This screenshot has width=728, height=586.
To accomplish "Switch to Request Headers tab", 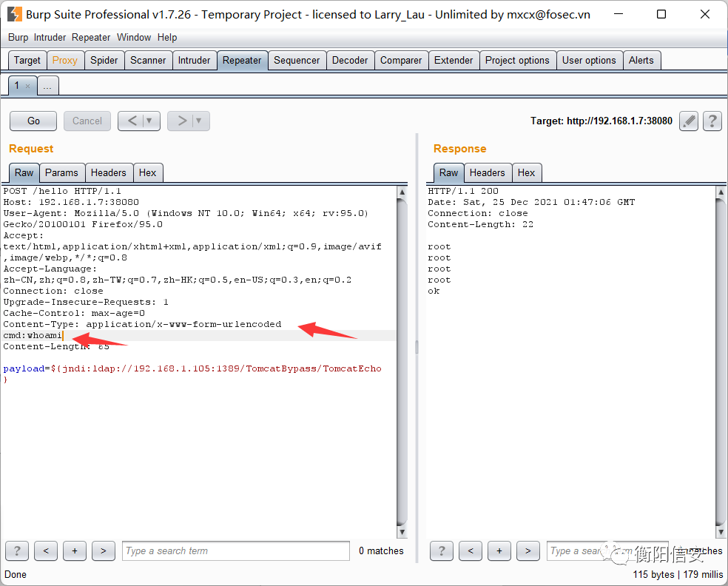I will coord(109,172).
